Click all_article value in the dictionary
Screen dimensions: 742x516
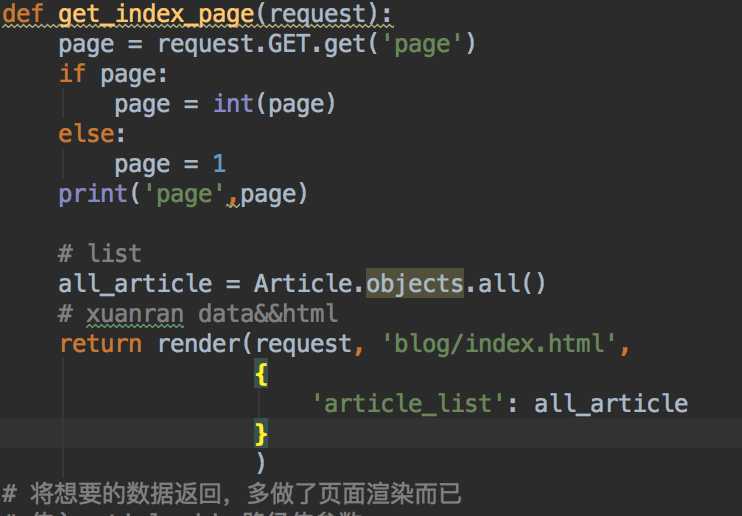pos(611,404)
